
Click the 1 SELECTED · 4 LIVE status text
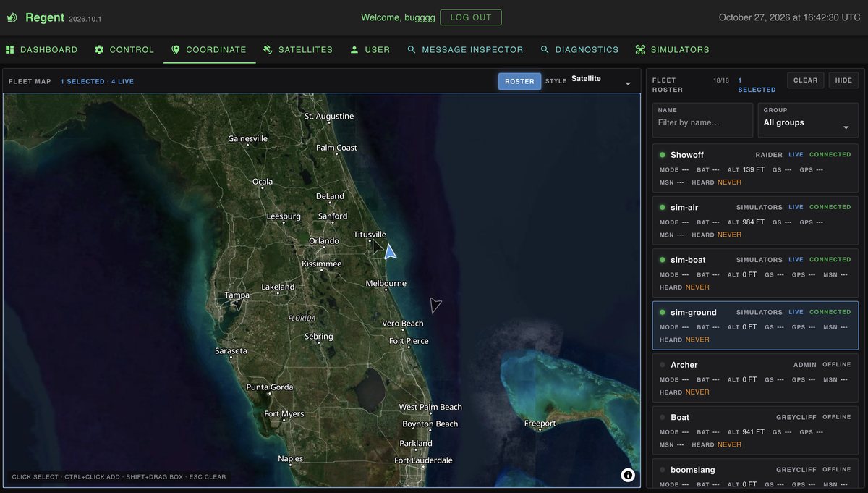pos(97,82)
